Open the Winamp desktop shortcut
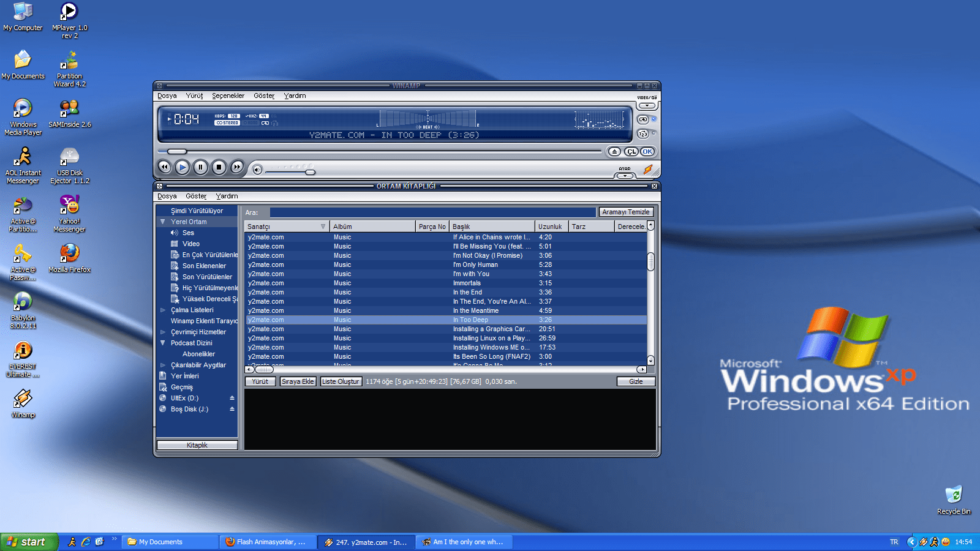The width and height of the screenshot is (980, 551). [x=23, y=403]
